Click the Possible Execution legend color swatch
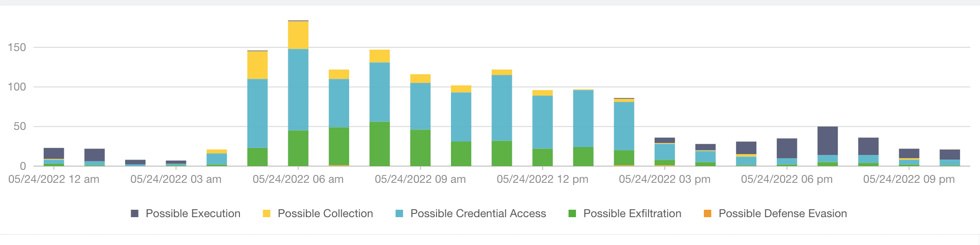980x245 pixels. click(135, 213)
